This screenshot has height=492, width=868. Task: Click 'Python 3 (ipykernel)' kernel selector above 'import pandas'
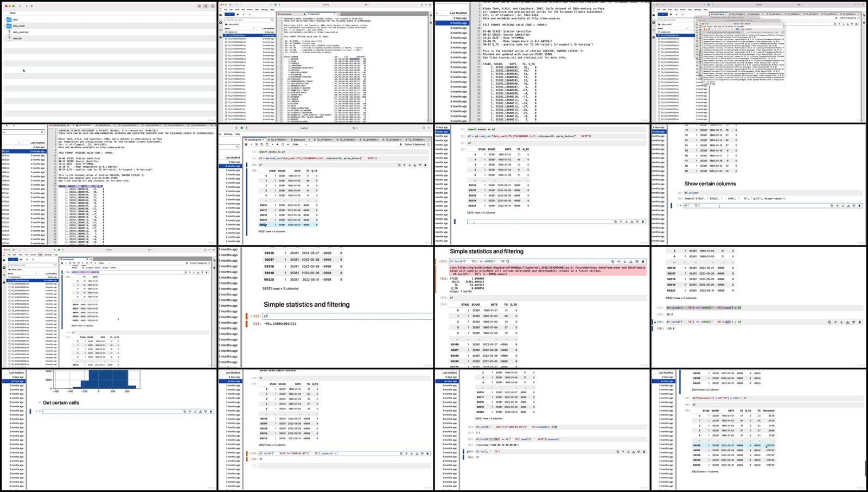[x=416, y=144]
